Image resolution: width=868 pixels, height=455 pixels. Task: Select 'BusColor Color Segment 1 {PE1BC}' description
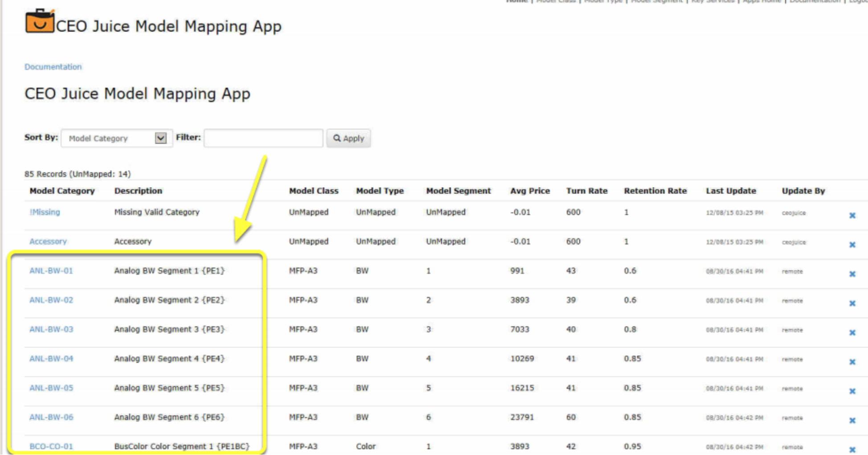182,447
